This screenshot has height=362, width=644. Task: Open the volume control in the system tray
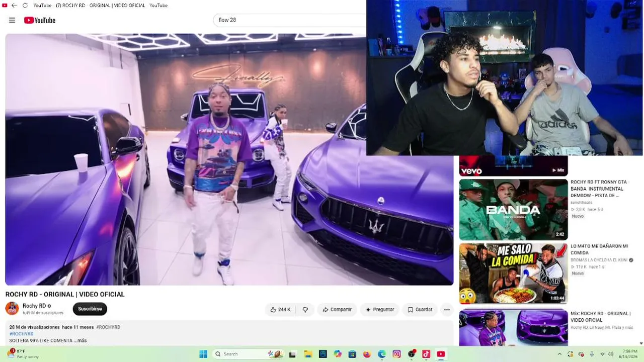coord(612,354)
